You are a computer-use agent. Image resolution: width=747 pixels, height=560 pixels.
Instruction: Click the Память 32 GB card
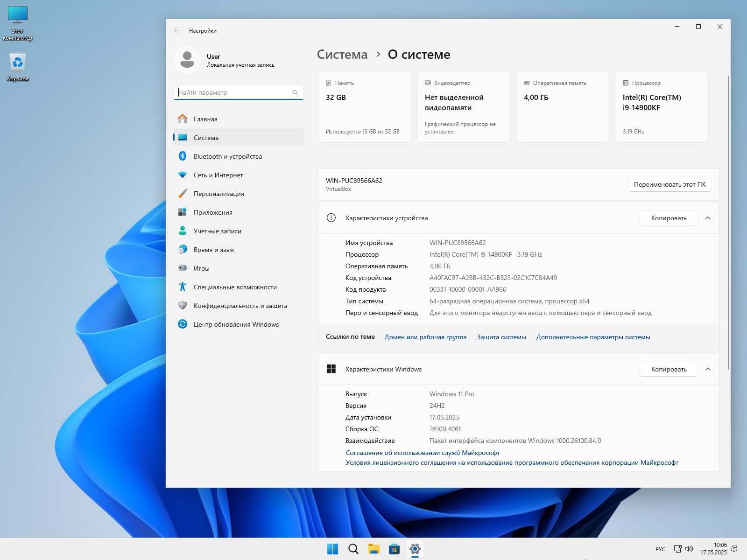365,107
